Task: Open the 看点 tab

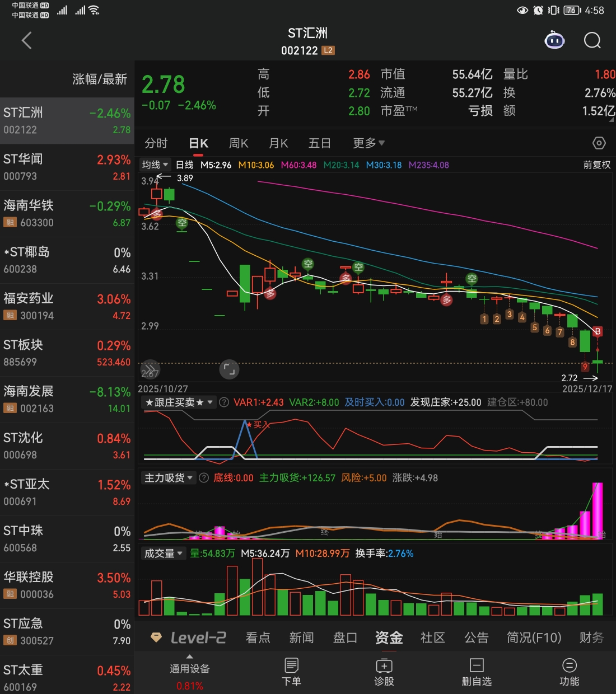Action: (258, 637)
